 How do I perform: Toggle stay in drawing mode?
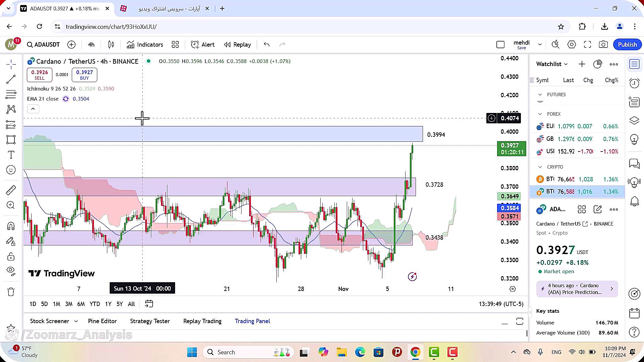tap(11, 241)
